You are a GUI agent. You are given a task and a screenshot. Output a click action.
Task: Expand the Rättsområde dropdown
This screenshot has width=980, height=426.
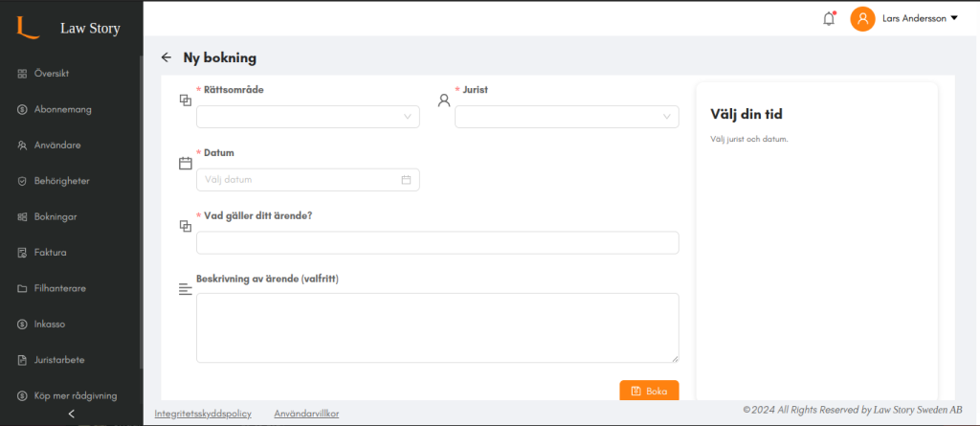click(x=308, y=117)
